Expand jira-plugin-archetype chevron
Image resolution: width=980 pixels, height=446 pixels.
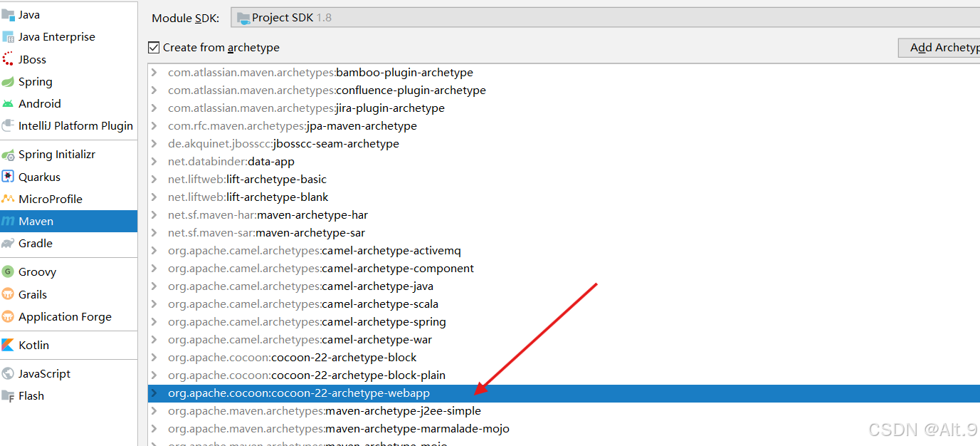pyautogui.click(x=154, y=108)
